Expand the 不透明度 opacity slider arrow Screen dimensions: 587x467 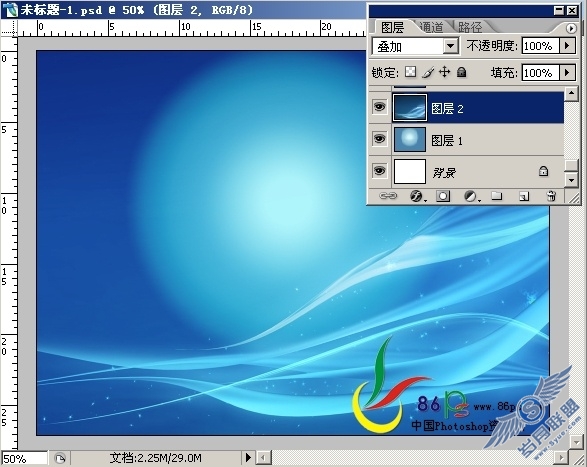click(567, 46)
